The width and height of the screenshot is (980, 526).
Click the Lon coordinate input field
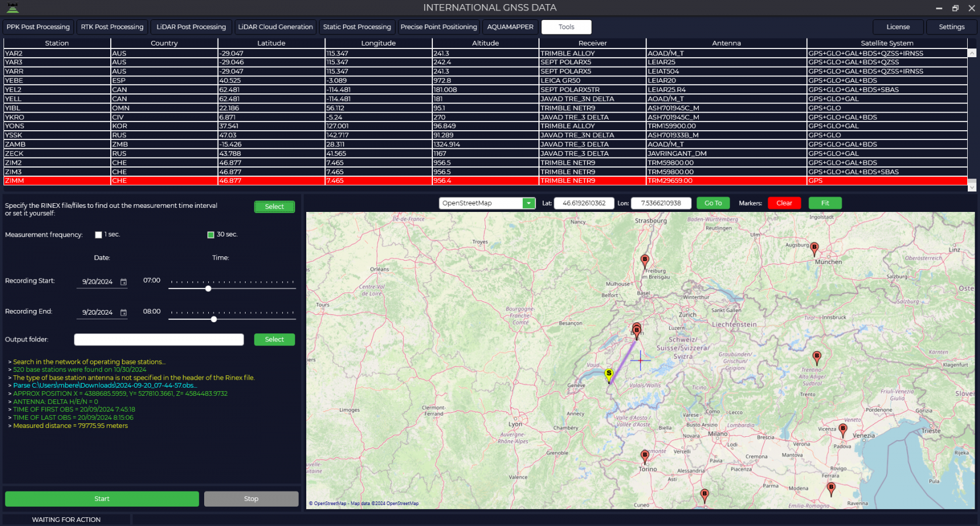click(661, 203)
